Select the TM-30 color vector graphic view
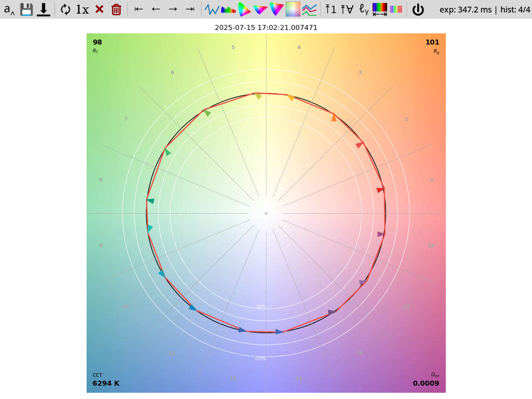 point(293,9)
